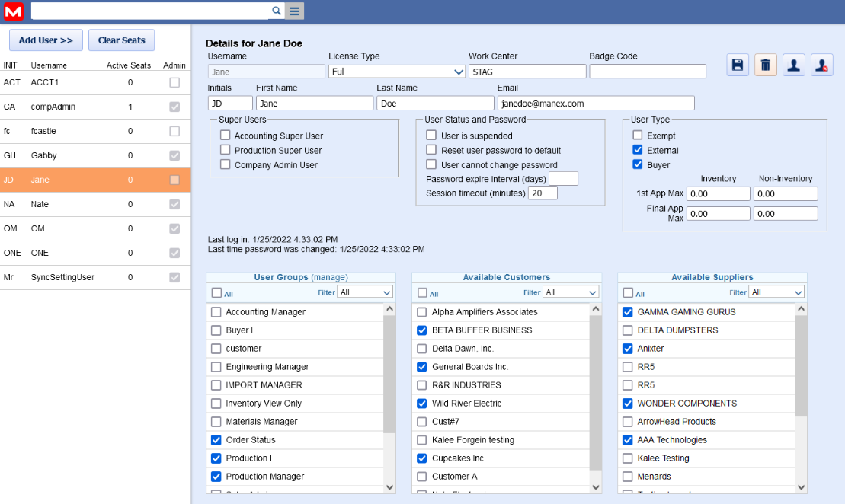Select All checkbox in Available Suppliers

628,292
